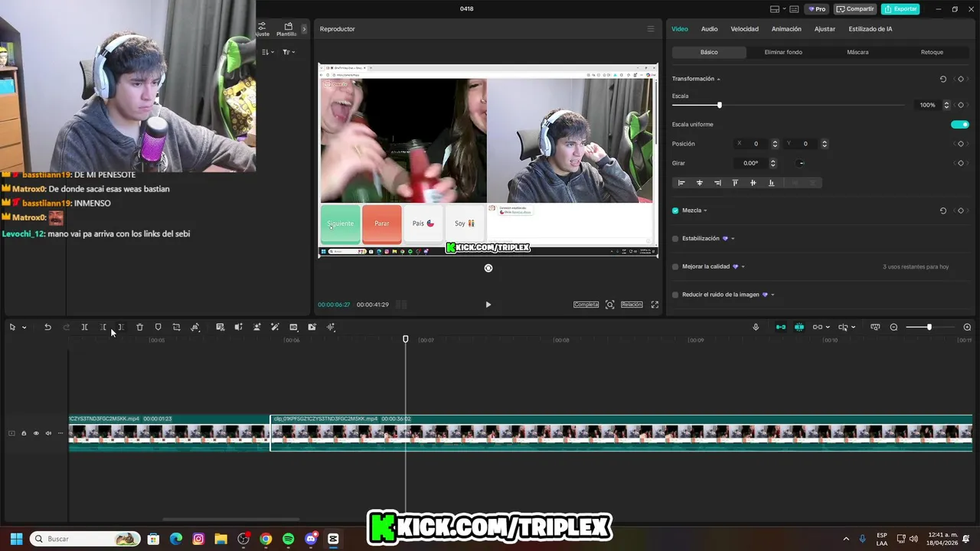This screenshot has height=551, width=980.
Task: Click the Completa preview quality button
Action: (586, 305)
